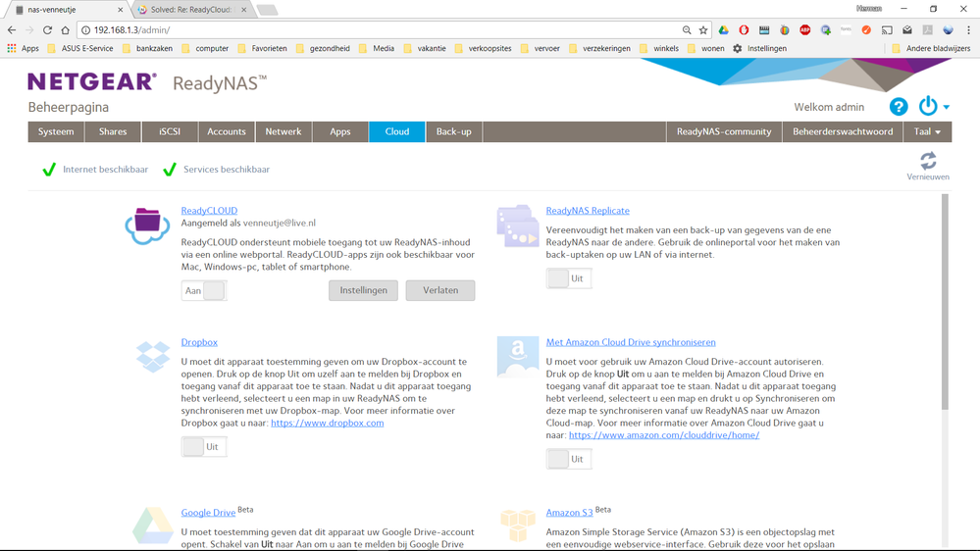Viewport: 980px width, 551px height.
Task: Click the ReadyCLOUD Instellingen button
Action: (363, 290)
